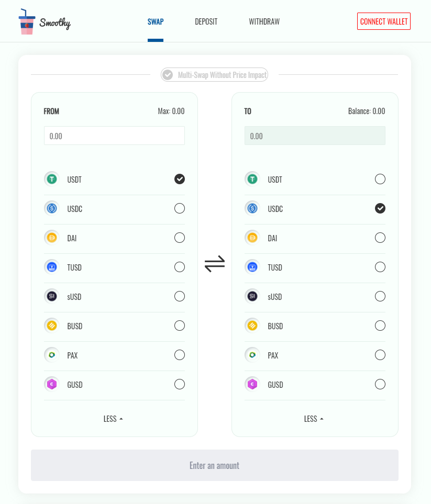
Task: Click the CONNECT WALLET button
Action: [x=384, y=21]
